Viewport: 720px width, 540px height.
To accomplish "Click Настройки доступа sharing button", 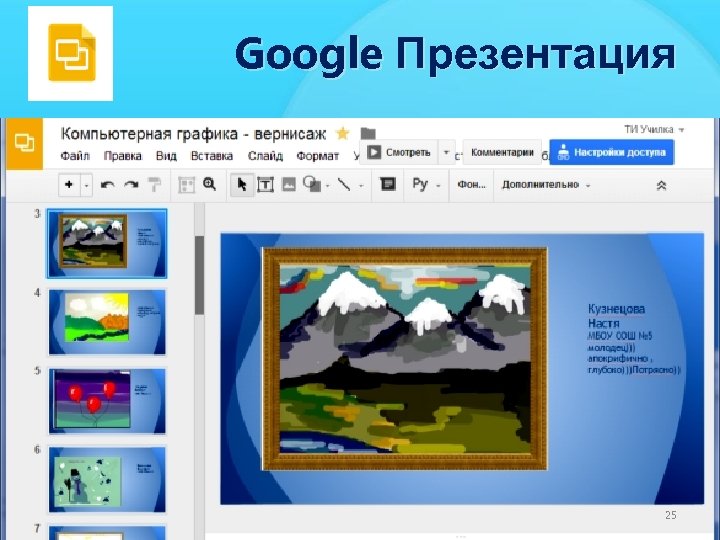I will [612, 152].
